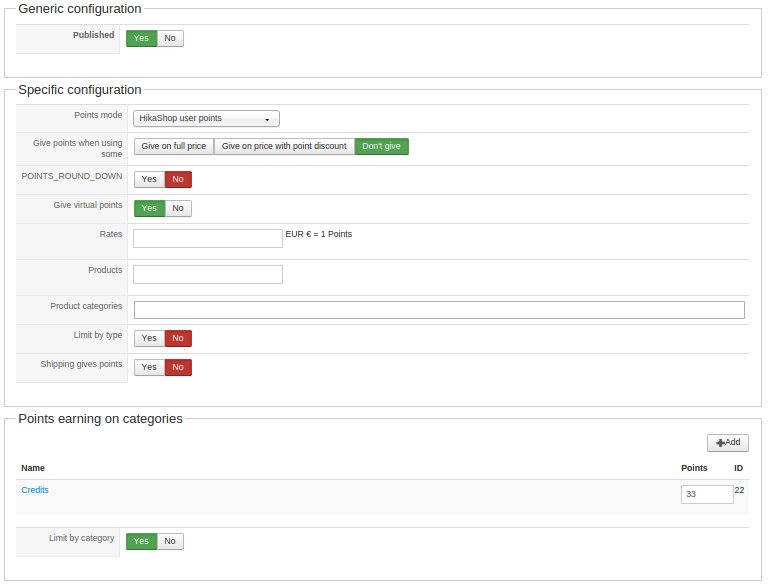
Task: Set Shipping gives points to No
Action: point(178,367)
